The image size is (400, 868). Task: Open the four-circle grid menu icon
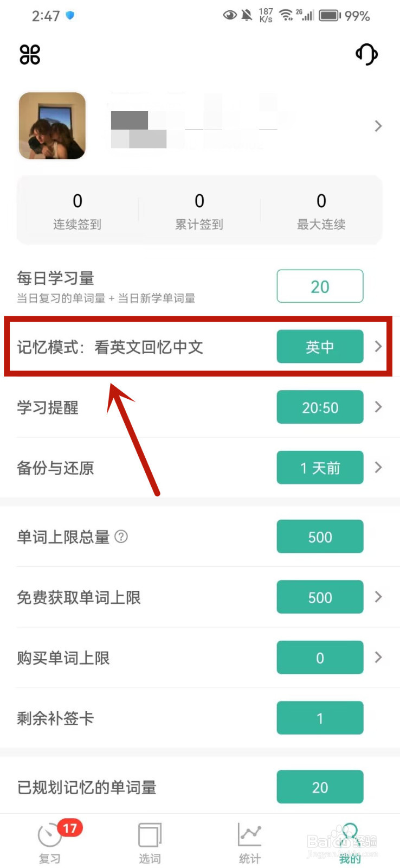[30, 54]
